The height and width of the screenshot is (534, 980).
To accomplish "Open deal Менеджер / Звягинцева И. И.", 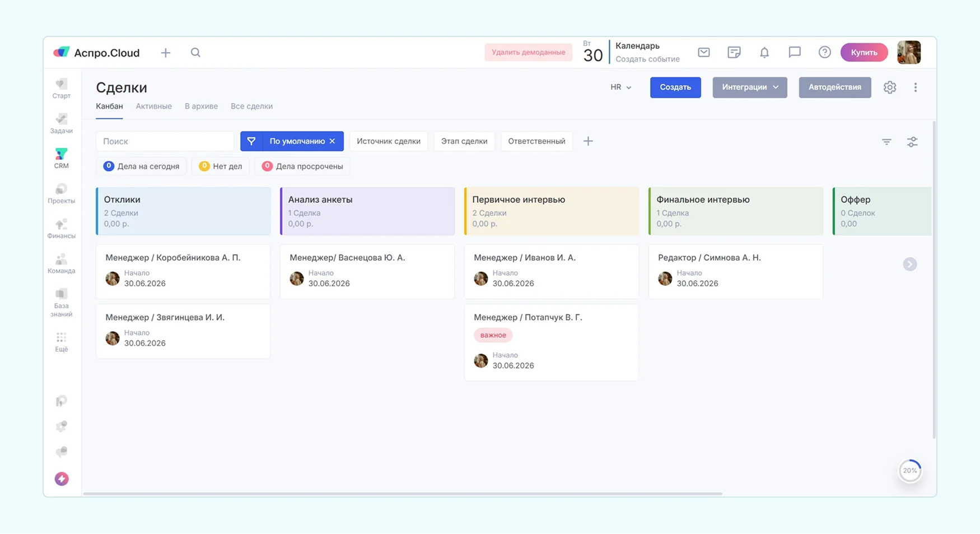I will [183, 331].
